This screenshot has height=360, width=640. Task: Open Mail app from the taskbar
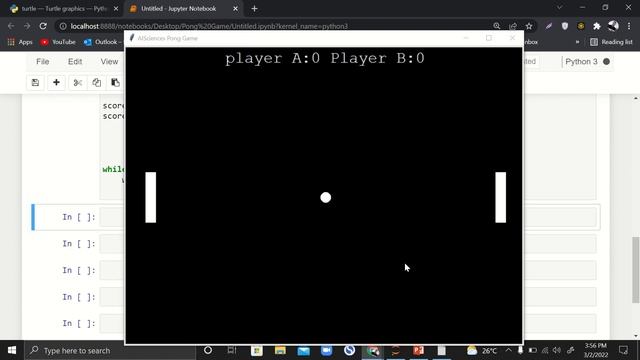(304, 350)
